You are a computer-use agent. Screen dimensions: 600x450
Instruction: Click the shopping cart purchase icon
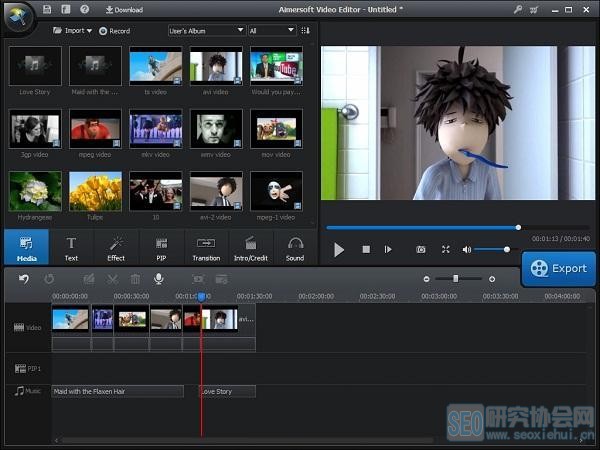click(x=534, y=10)
